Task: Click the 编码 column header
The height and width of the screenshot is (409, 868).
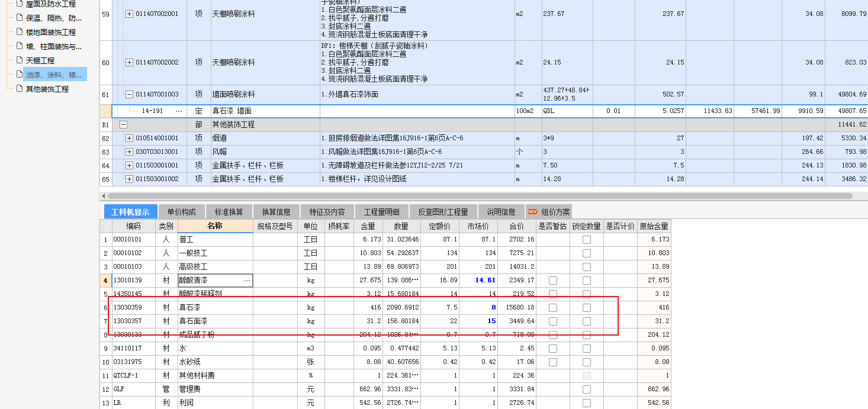Action: 134,226
